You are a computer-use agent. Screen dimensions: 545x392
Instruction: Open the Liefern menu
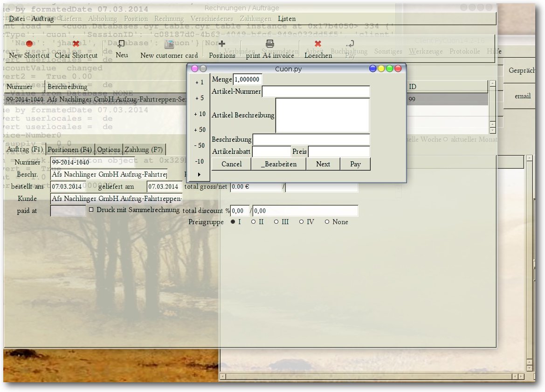click(x=71, y=19)
